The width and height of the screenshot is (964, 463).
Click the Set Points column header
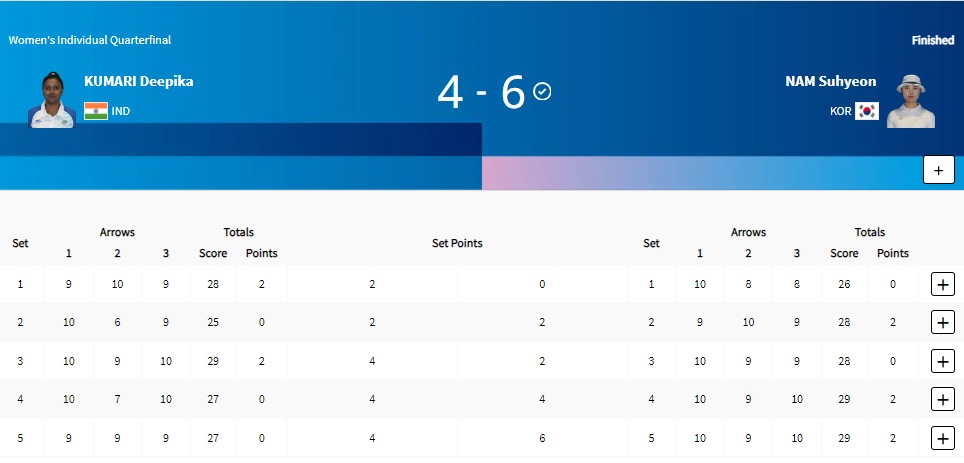coord(457,243)
